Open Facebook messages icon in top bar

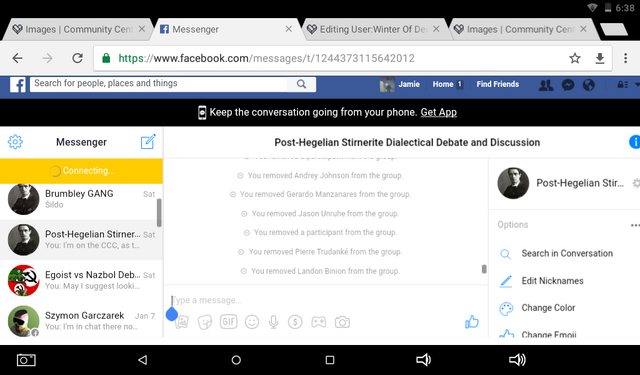coord(568,85)
